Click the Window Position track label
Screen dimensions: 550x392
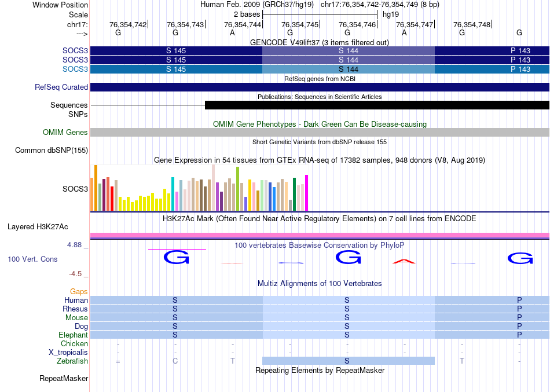point(60,5)
